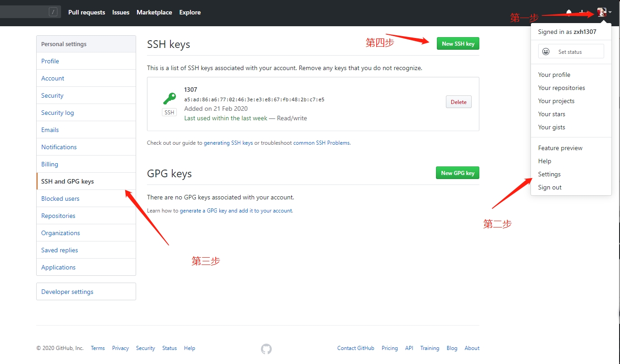The height and width of the screenshot is (364, 620).
Task: Open Your stars in user menu
Action: point(552,114)
